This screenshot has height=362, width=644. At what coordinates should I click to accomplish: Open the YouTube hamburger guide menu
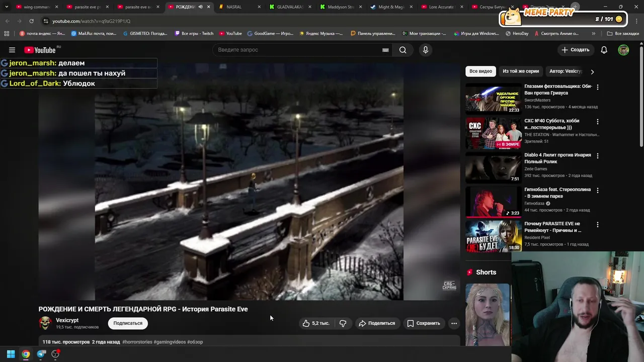(12, 50)
